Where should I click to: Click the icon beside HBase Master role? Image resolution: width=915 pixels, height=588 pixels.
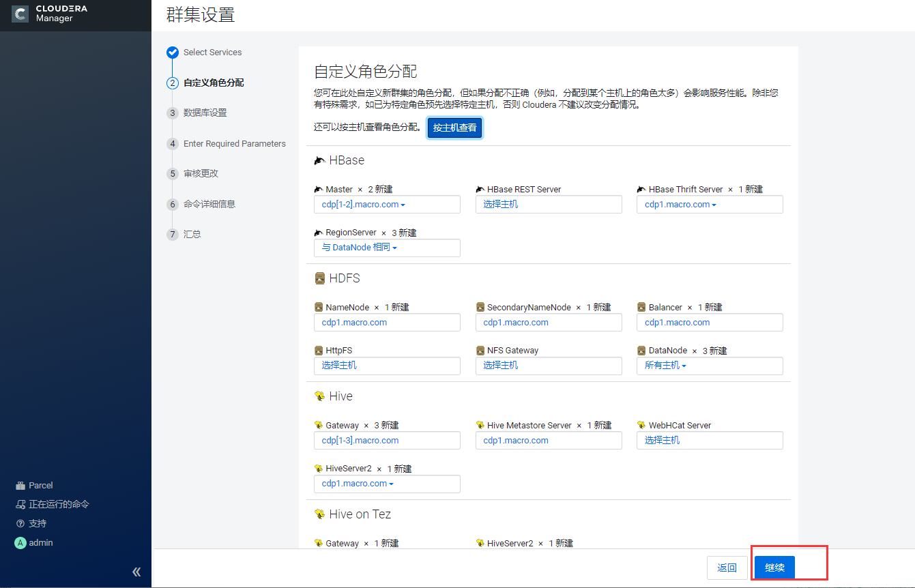coord(318,190)
